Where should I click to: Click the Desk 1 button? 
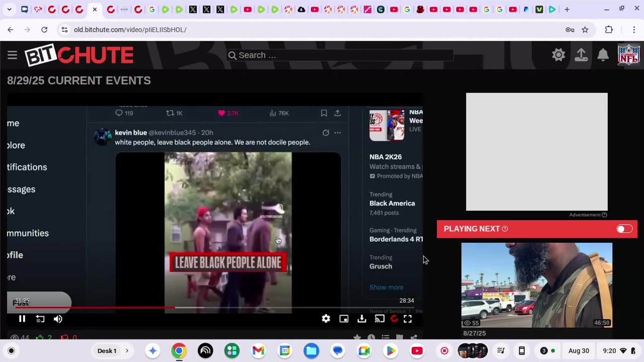[107, 351]
